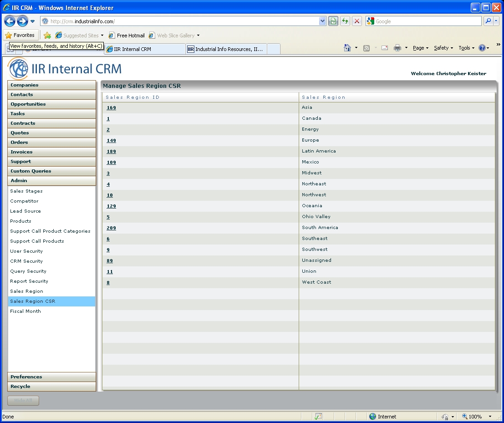Switch to Industrial Info Resources tab
This screenshot has height=423, width=504.
(x=226, y=49)
